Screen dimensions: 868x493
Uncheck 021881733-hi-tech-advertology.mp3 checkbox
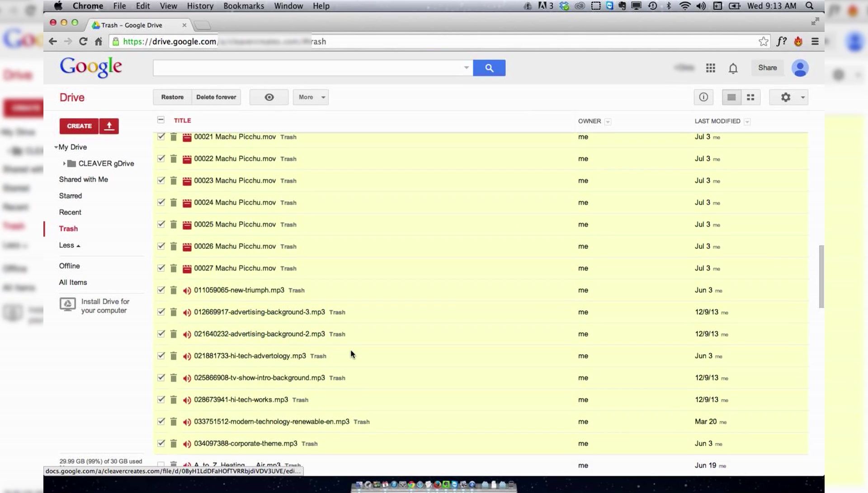[x=161, y=356]
